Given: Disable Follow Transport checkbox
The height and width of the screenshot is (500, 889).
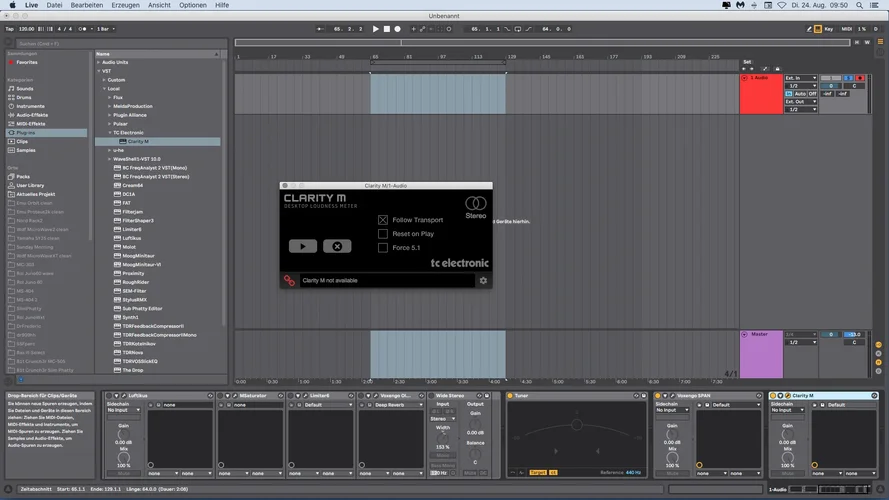Looking at the screenshot, I should point(383,220).
